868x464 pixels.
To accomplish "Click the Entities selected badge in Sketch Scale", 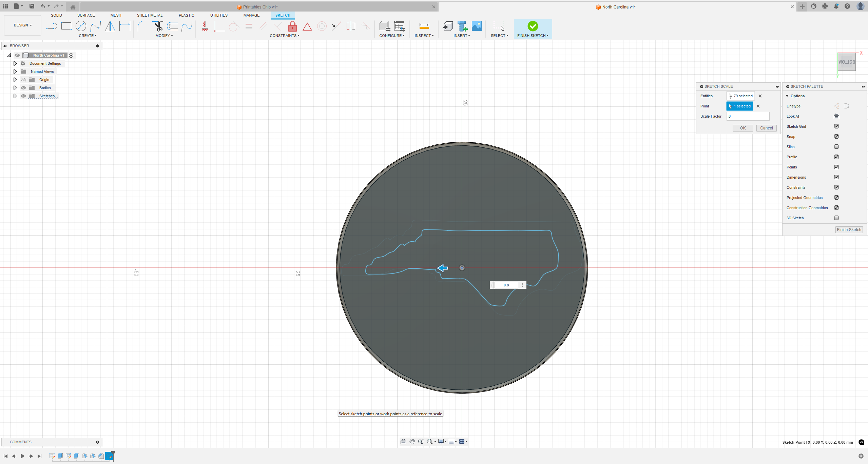I will coord(740,96).
